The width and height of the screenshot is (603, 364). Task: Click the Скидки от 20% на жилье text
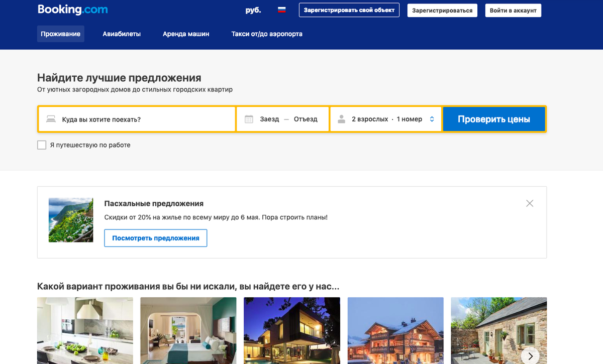[x=216, y=217]
